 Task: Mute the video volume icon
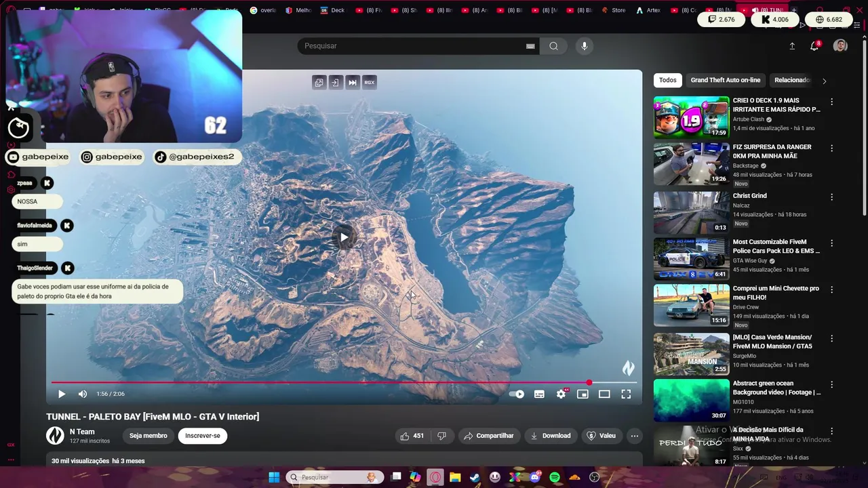83,394
